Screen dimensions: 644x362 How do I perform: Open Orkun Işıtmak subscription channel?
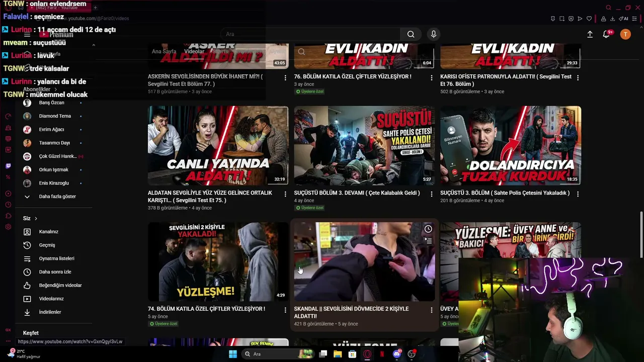pyautogui.click(x=54, y=170)
